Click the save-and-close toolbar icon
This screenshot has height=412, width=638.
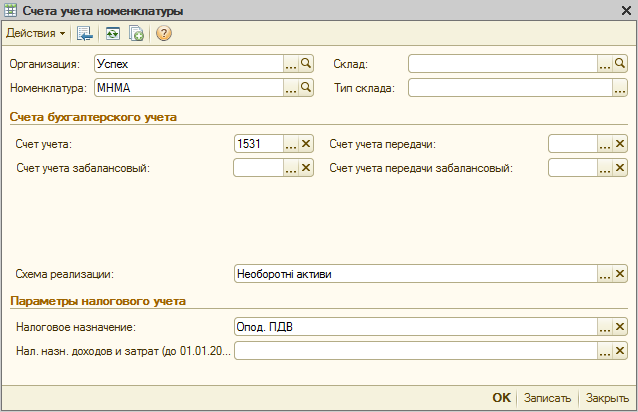(85, 34)
